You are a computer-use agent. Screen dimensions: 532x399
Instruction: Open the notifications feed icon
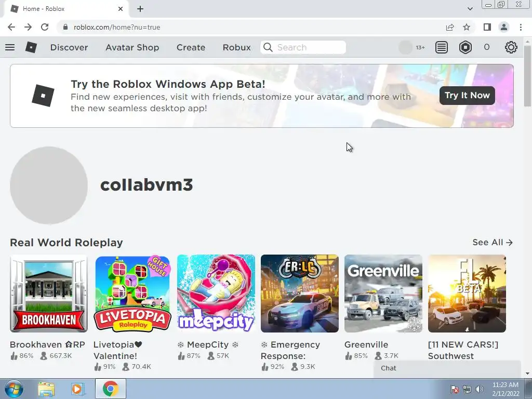pos(442,47)
